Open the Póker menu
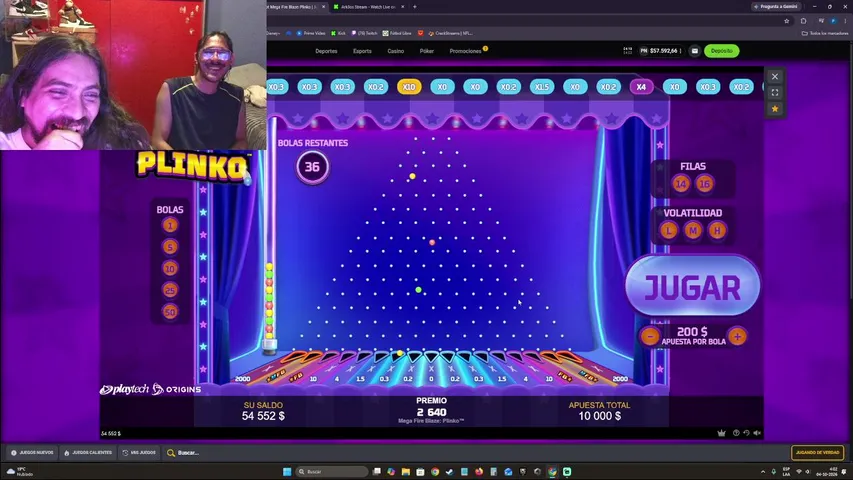Image resolution: width=853 pixels, height=480 pixels. 426,51
